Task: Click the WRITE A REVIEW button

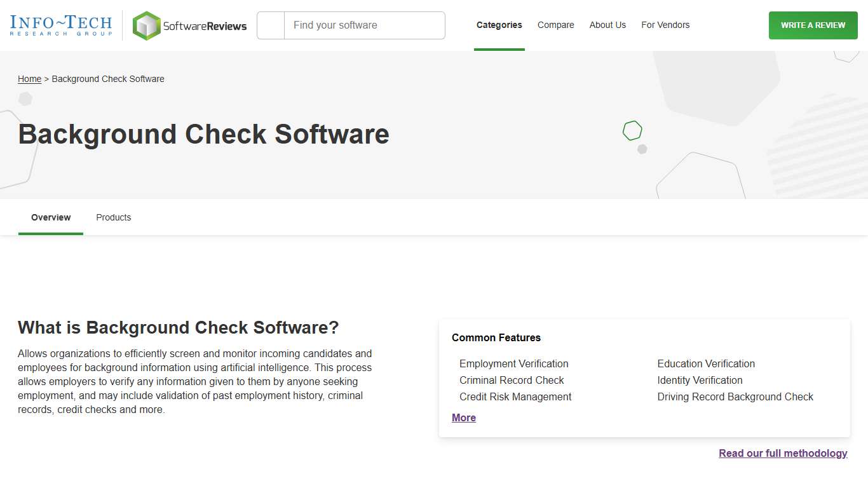Action: [813, 25]
